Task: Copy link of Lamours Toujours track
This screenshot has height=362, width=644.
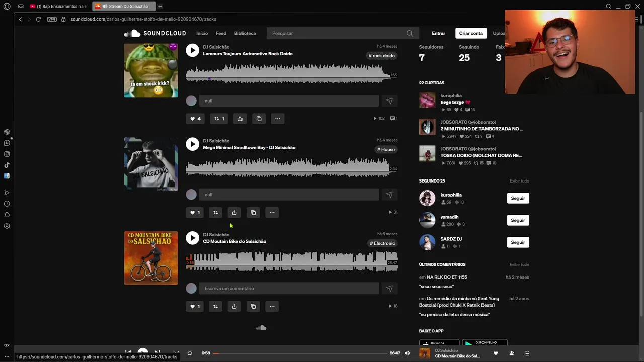Action: (259, 119)
